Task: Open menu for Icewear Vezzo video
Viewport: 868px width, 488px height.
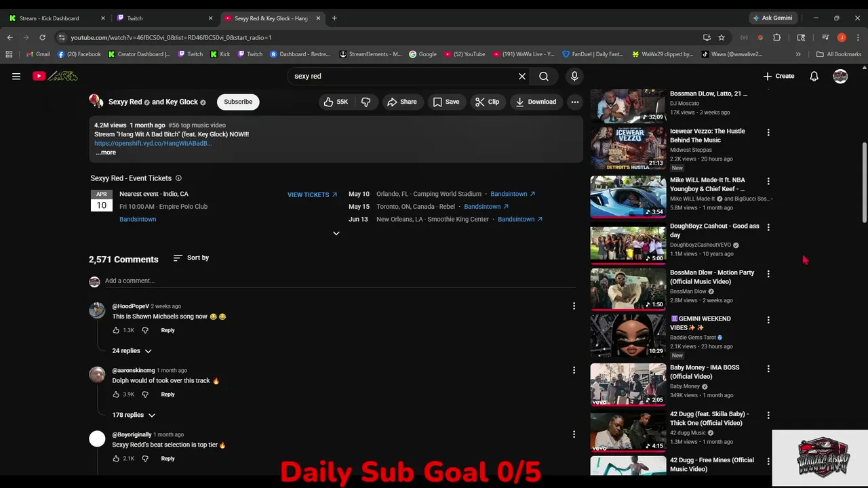Action: tap(768, 133)
